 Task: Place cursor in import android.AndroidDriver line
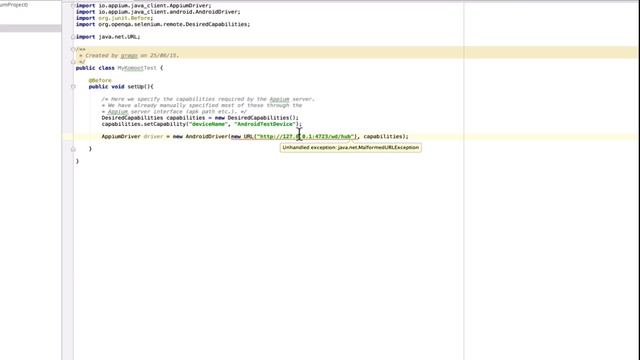tap(158, 12)
